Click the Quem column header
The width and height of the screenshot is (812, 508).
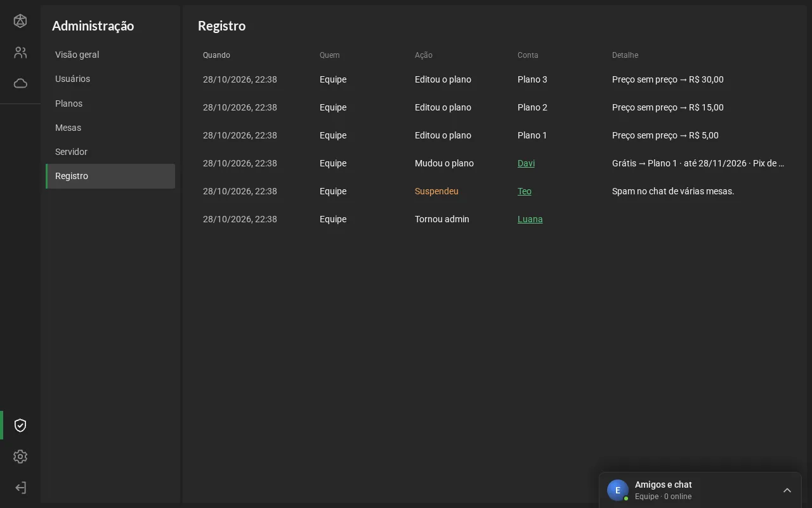(x=329, y=55)
